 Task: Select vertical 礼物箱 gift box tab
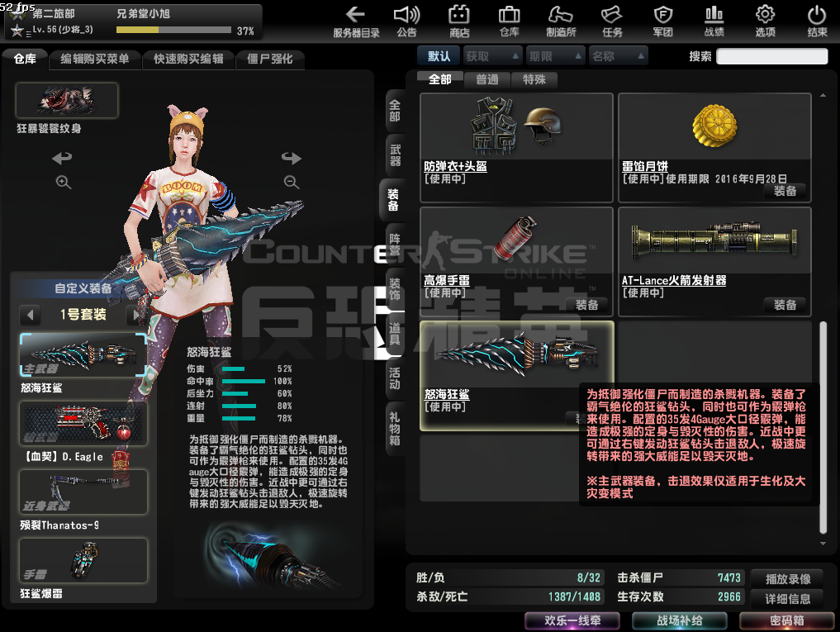(x=395, y=429)
